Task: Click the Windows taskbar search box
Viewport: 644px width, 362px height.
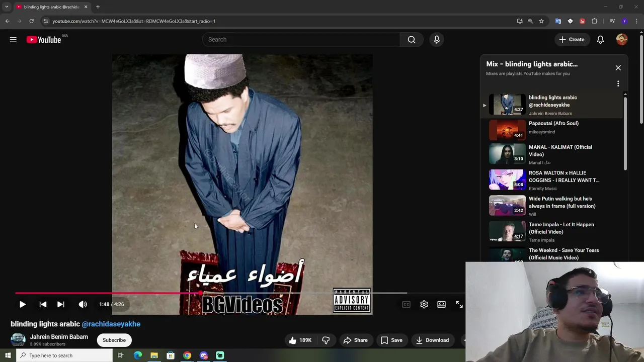Action: [64, 355]
